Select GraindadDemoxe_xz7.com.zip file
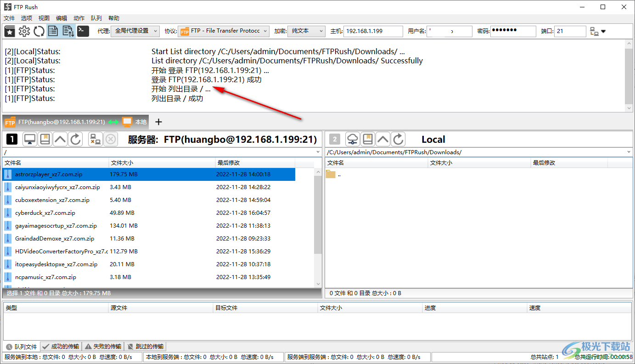This screenshot has height=364, width=635. [149, 239]
